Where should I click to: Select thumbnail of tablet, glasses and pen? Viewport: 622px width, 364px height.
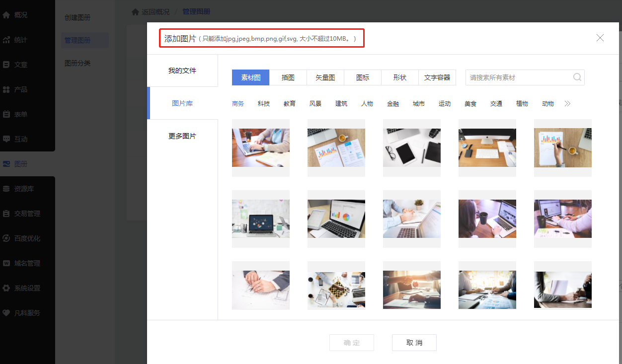click(412, 147)
